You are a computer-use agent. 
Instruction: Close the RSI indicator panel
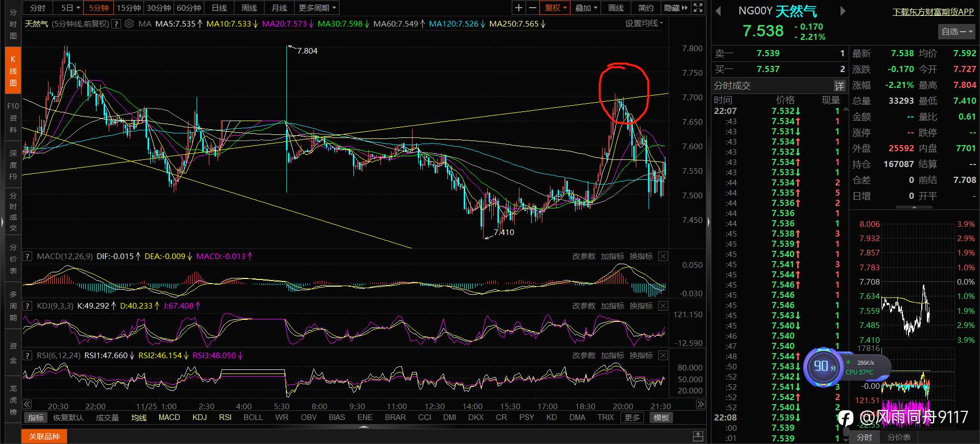click(x=663, y=356)
